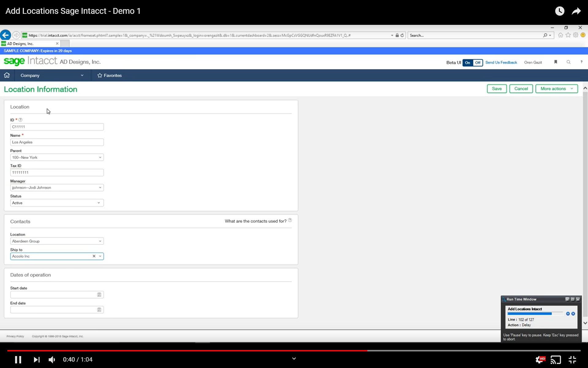Screen dimensions: 588x368
Task: Click the Cancel button
Action: (x=521, y=89)
